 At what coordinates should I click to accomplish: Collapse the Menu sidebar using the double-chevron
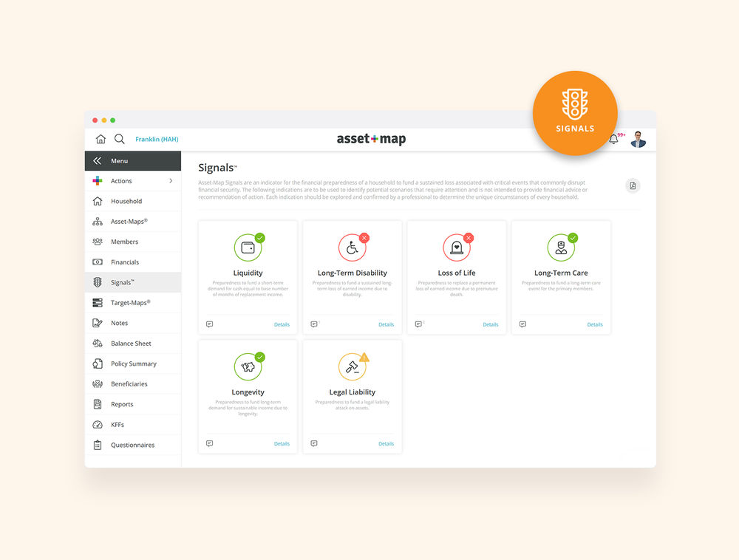pos(97,160)
